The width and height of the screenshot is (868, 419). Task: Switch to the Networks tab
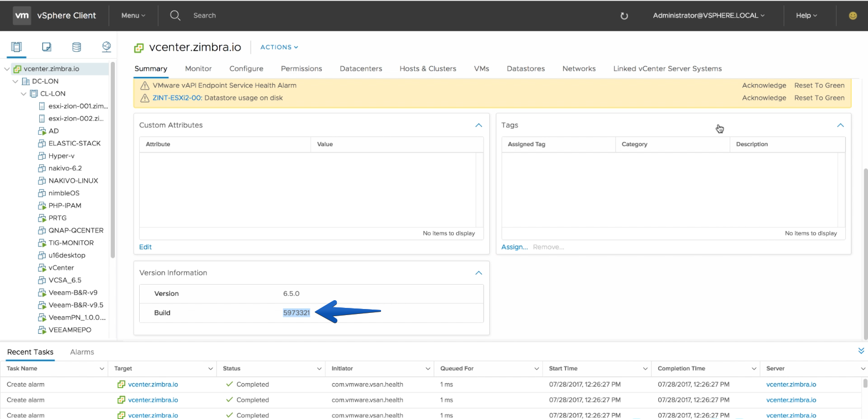point(579,69)
